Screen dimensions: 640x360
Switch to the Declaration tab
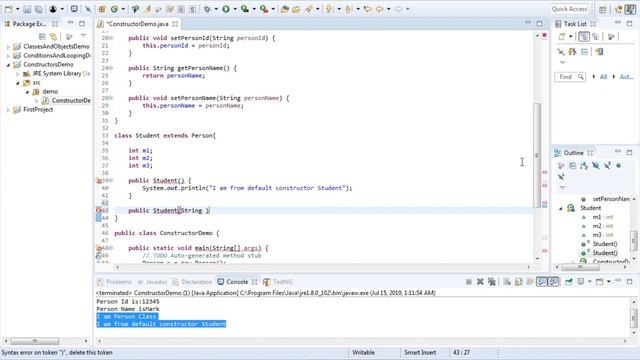(x=192, y=282)
